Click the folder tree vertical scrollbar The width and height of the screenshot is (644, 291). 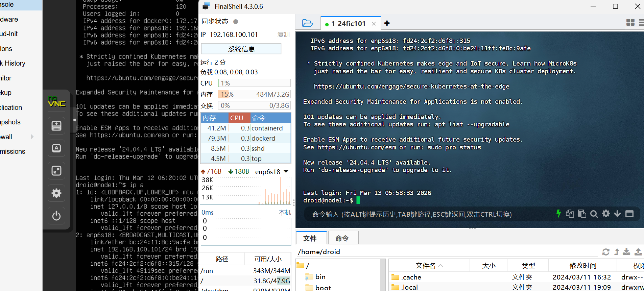click(x=383, y=275)
